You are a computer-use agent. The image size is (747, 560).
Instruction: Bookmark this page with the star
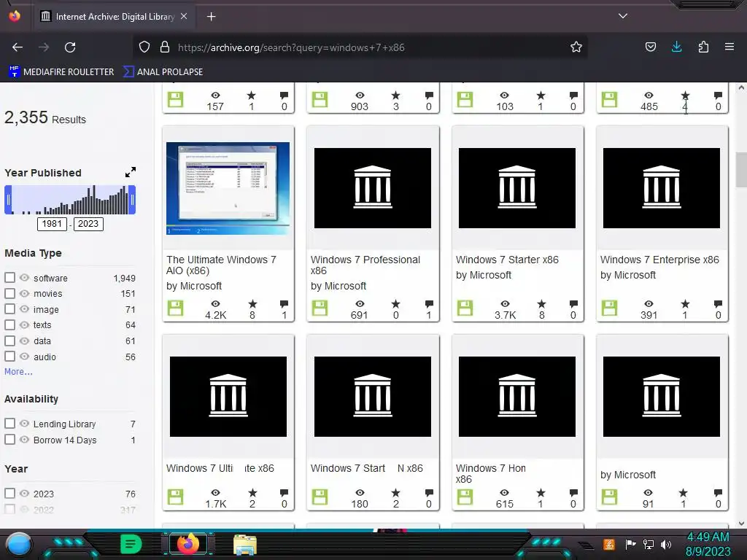coord(576,47)
